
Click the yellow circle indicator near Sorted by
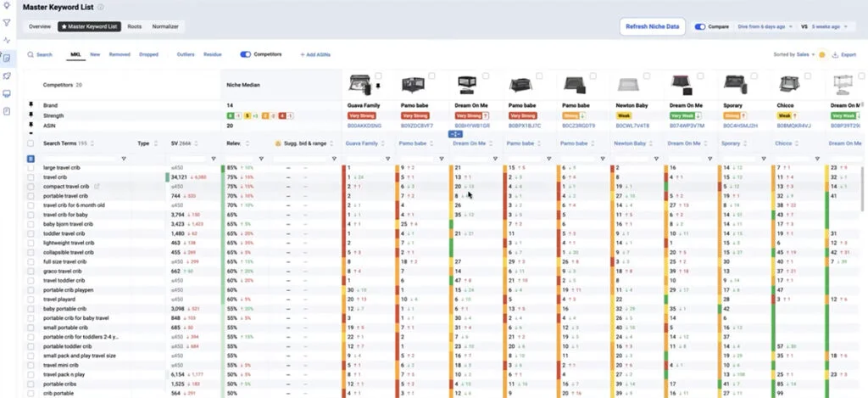(x=821, y=55)
